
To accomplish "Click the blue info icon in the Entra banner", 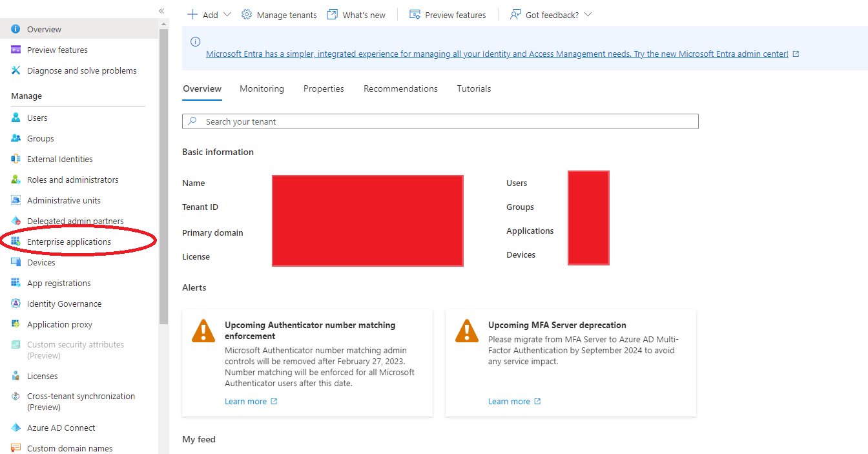I will click(196, 41).
